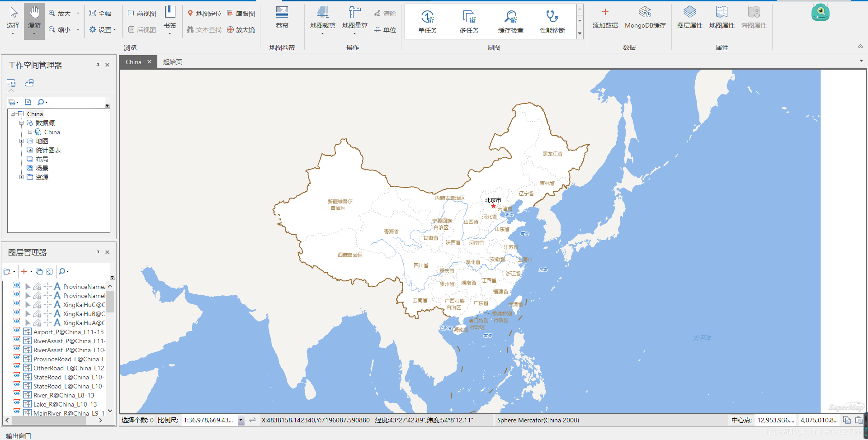Toggle selectable arrow for XingKaiHuB layer
Screen dimensions: 868x440
[28, 313]
